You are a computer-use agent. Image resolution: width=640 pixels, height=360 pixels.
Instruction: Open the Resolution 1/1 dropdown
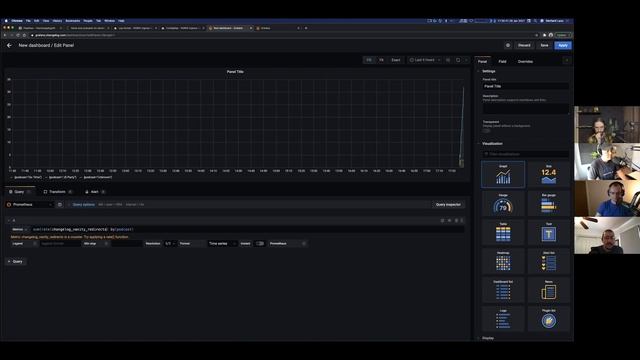tap(170, 244)
